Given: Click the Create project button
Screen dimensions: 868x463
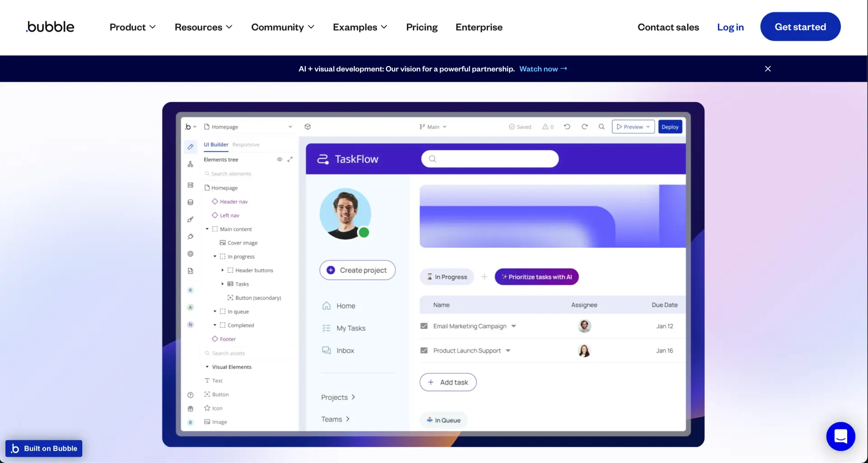Looking at the screenshot, I should coord(357,270).
